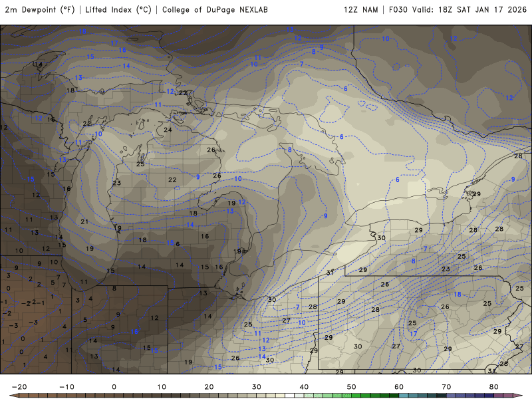Viewport: 532px width, 399px height.
Task: Click the '10' label under the color scale
Action: [x=162, y=387]
